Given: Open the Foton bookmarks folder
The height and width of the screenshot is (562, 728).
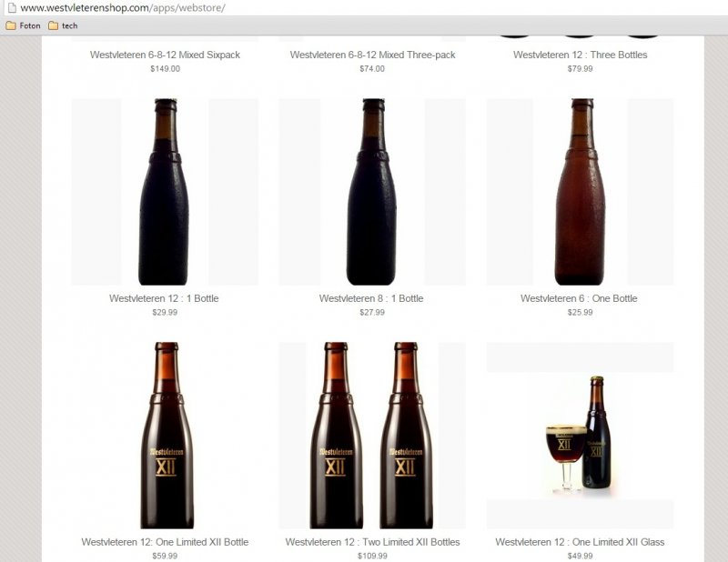Looking at the screenshot, I should coord(24,25).
